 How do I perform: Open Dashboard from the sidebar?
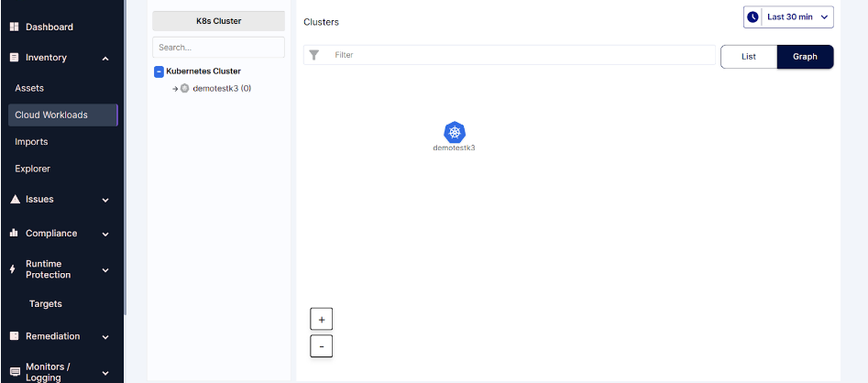pos(49,27)
